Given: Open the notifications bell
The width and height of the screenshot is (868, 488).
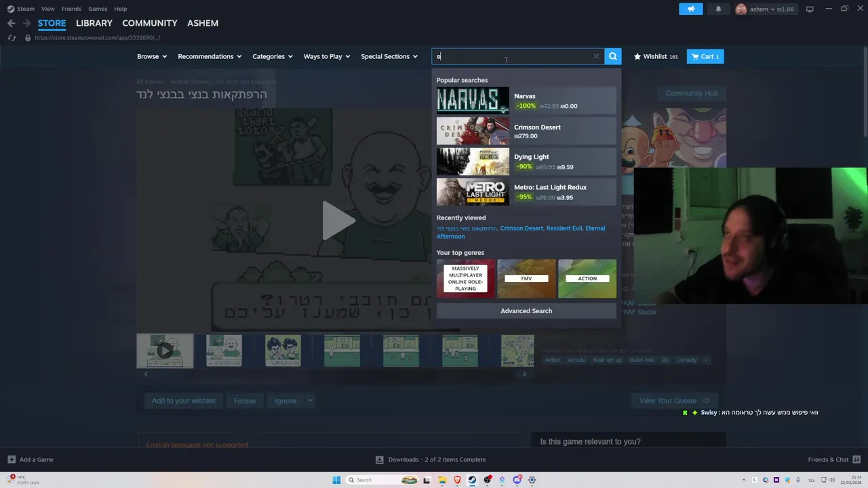Looking at the screenshot, I should 718,9.
